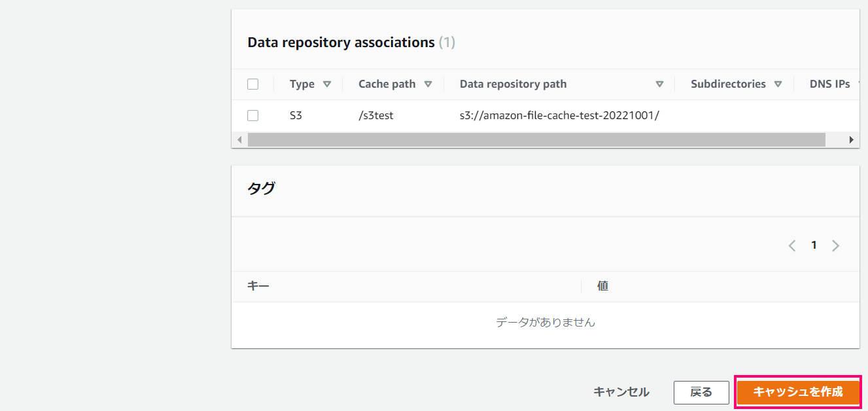Sort by Cache path column arrow
This screenshot has width=868, height=411.
428,84
